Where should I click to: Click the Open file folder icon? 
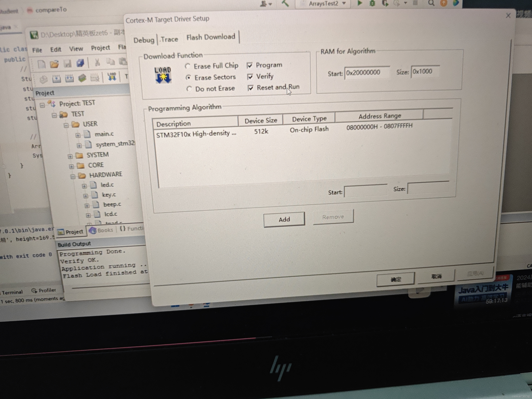(54, 64)
